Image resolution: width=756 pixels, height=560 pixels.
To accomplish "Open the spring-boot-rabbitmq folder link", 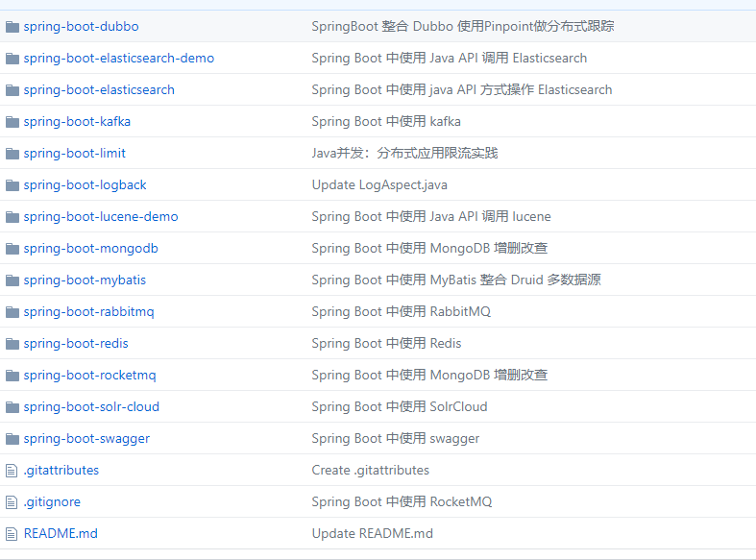I will pos(88,312).
